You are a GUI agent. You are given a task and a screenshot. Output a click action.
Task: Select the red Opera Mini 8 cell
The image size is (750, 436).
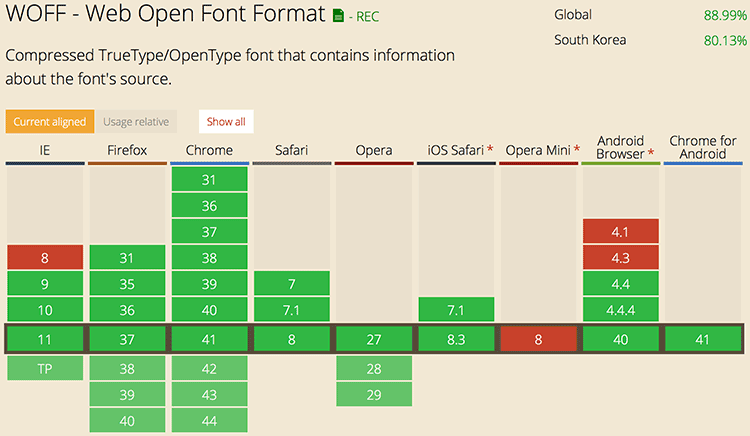coord(539,339)
